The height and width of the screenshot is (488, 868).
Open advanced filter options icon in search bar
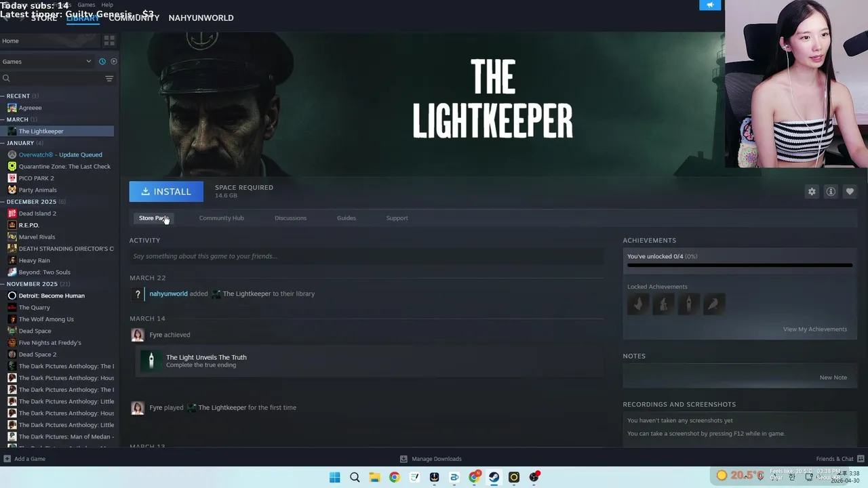pyautogui.click(x=109, y=79)
